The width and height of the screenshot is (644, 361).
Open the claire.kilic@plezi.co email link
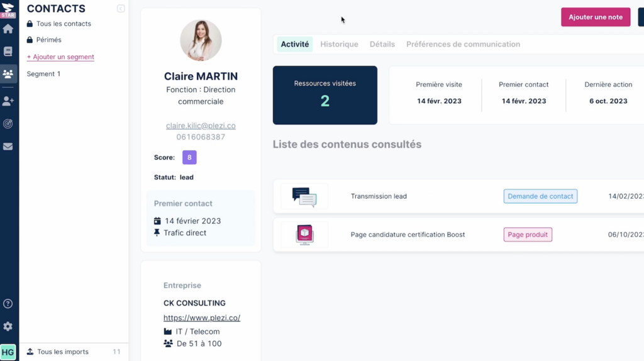(x=201, y=126)
